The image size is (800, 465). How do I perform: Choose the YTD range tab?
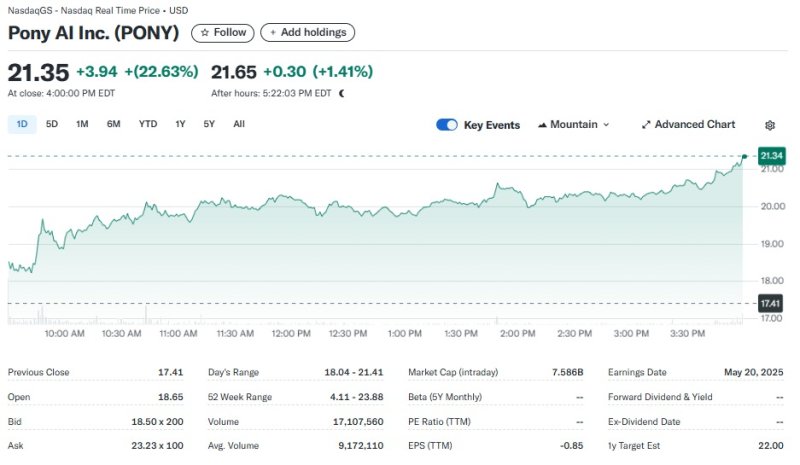tap(148, 124)
